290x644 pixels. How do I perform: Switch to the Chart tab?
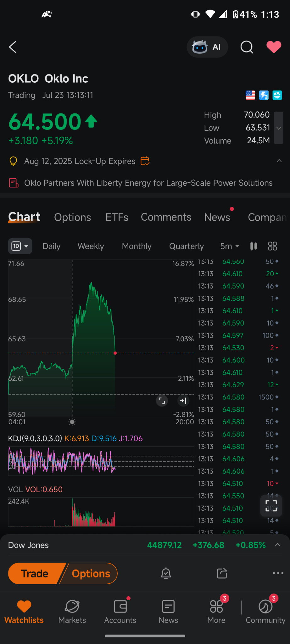pyautogui.click(x=24, y=217)
